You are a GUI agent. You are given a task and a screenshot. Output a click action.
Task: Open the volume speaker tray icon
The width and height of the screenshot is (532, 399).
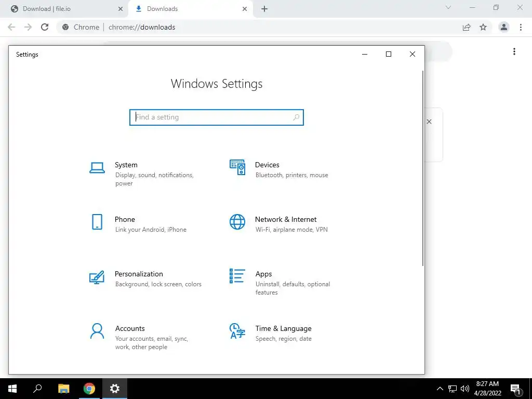click(465, 389)
